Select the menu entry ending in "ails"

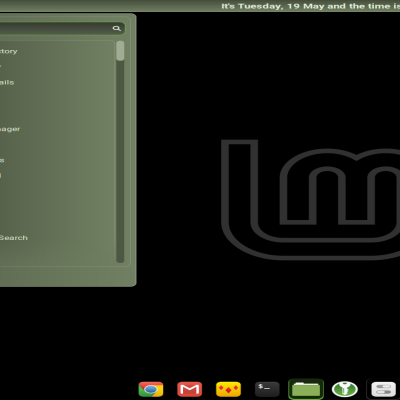tap(7, 82)
